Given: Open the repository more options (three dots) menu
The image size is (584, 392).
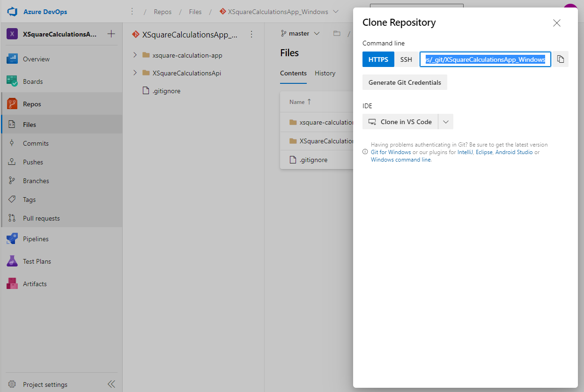Looking at the screenshot, I should [x=251, y=34].
